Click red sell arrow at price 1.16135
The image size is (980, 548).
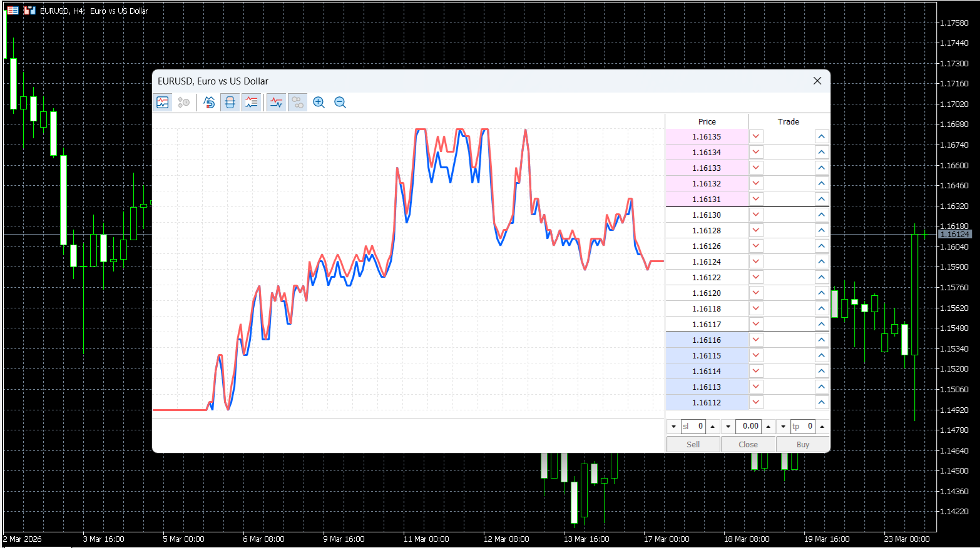coord(756,136)
